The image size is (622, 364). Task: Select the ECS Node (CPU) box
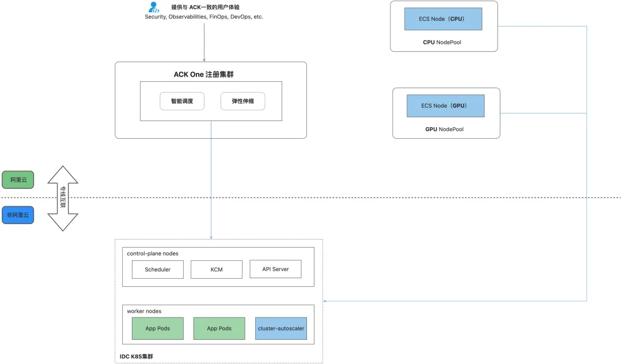443,19
